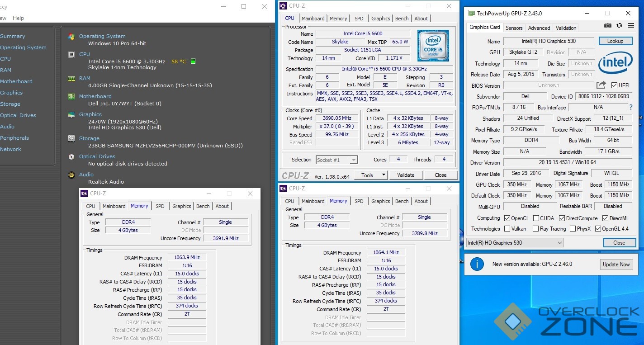Expand the CPU-Z Tools dropdown arrow

tap(383, 175)
